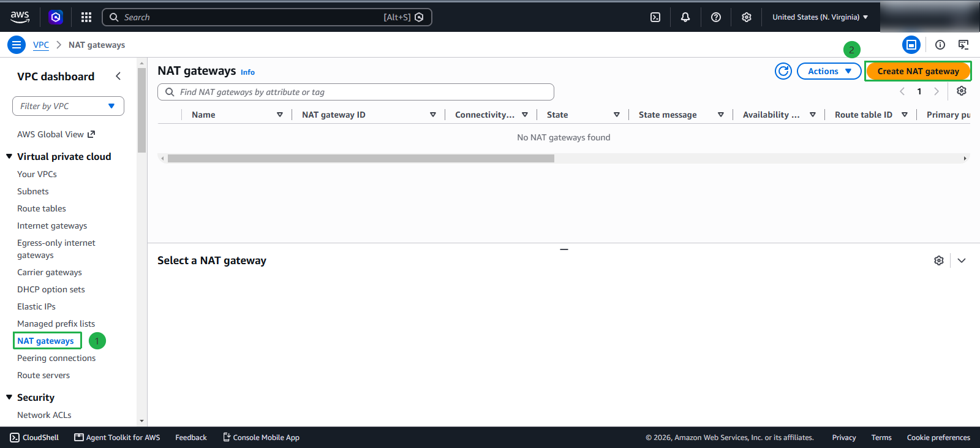
Task: Click the top Search bar
Action: (267, 17)
